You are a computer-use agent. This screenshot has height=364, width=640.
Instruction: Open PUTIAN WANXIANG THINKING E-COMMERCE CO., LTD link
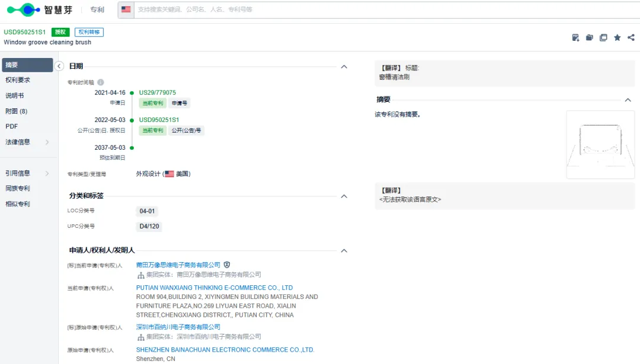215,288
